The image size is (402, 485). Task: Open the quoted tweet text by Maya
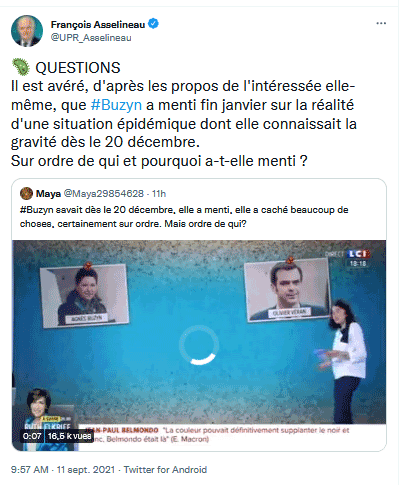point(184,217)
